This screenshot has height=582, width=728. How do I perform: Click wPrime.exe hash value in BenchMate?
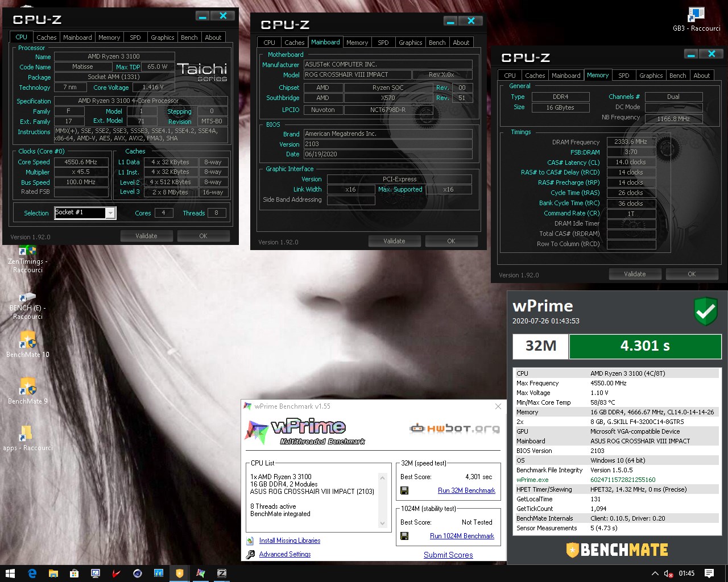[623, 480]
